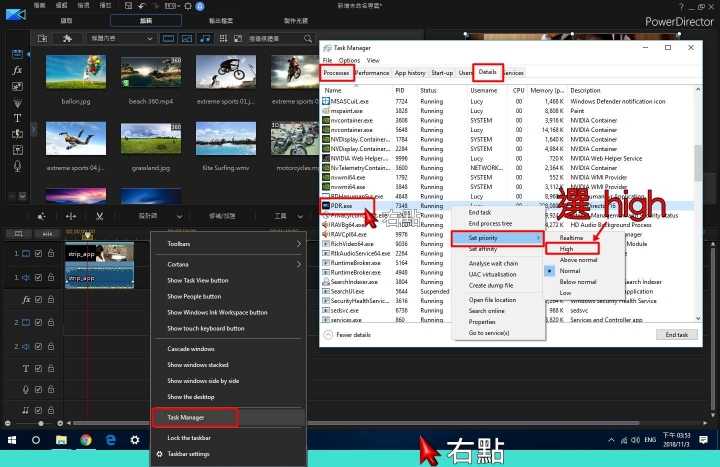
Task: Filter library to show videos only
Action: (169, 39)
